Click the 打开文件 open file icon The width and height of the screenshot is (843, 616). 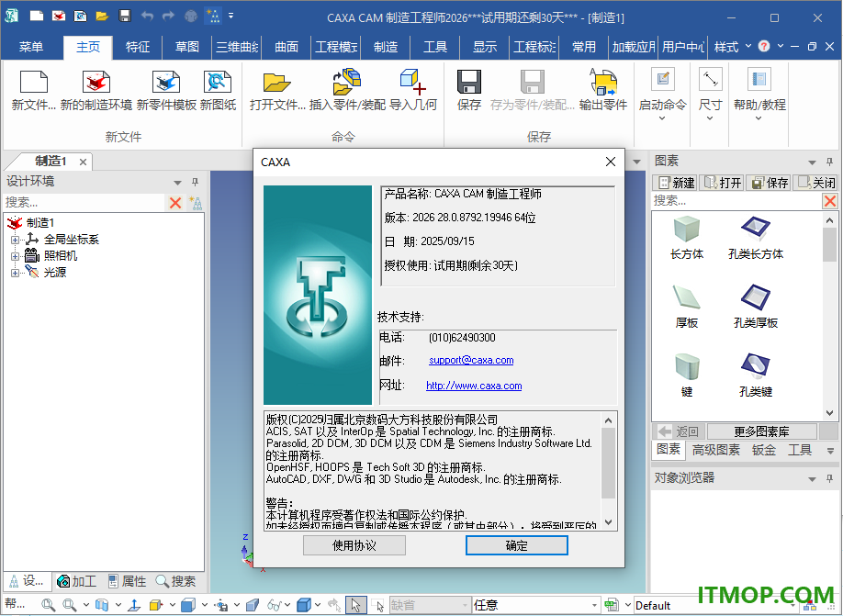point(277,83)
